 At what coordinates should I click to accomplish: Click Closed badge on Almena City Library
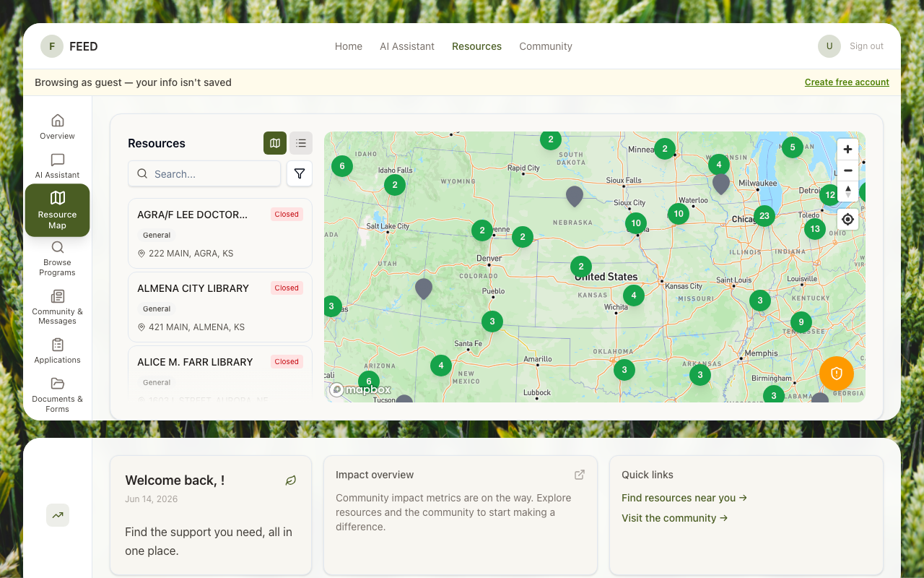click(287, 288)
